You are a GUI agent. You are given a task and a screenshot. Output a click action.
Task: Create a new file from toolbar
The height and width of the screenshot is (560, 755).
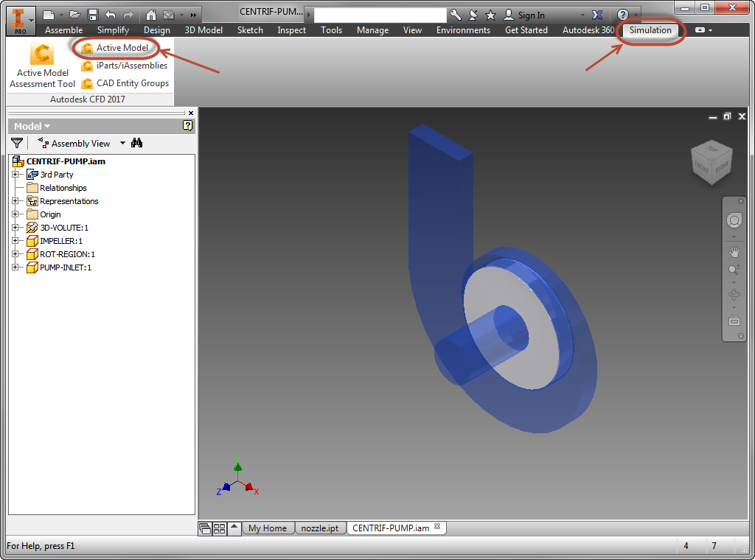(x=49, y=15)
